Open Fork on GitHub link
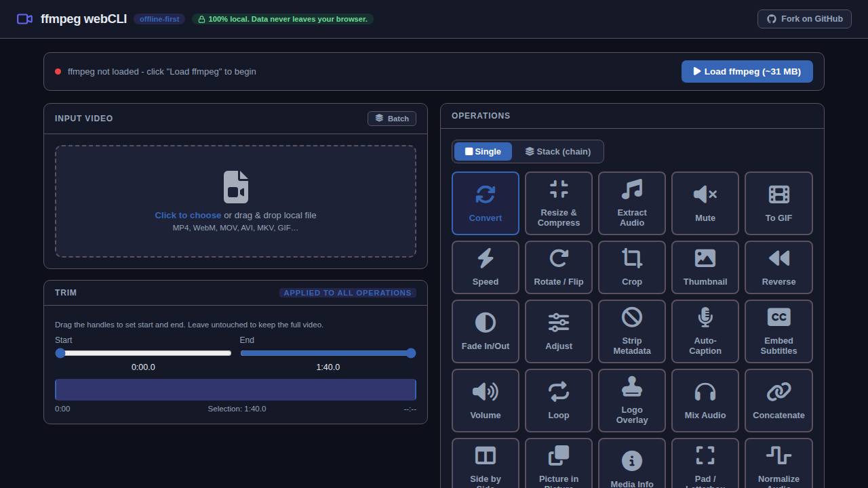 coord(804,19)
